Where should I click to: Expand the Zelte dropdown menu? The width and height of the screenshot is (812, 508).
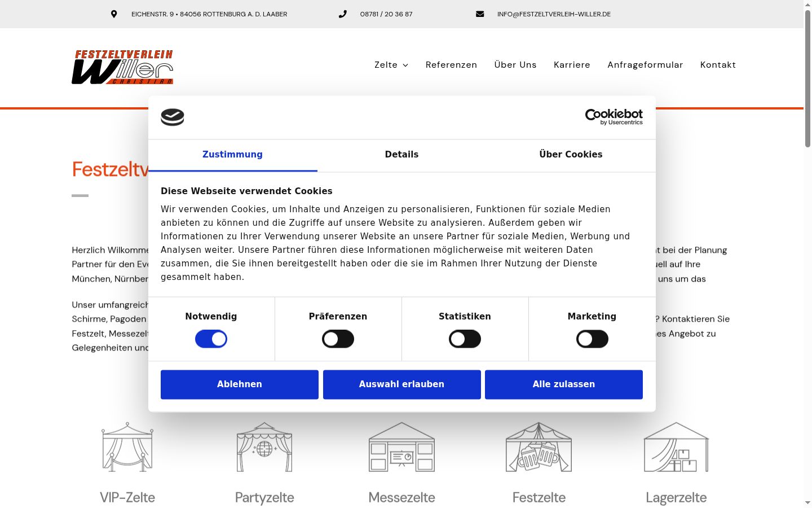pos(391,65)
